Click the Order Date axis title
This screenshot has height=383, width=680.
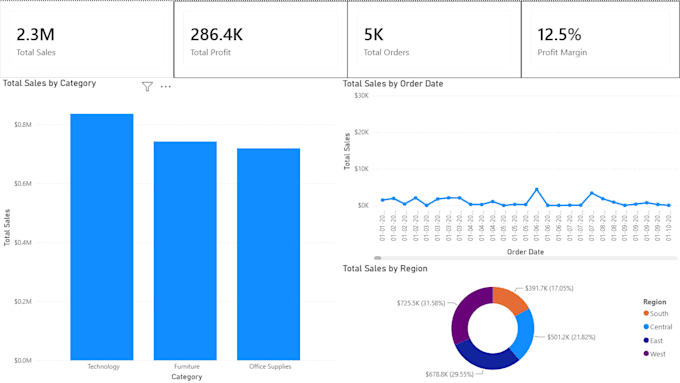coord(525,252)
